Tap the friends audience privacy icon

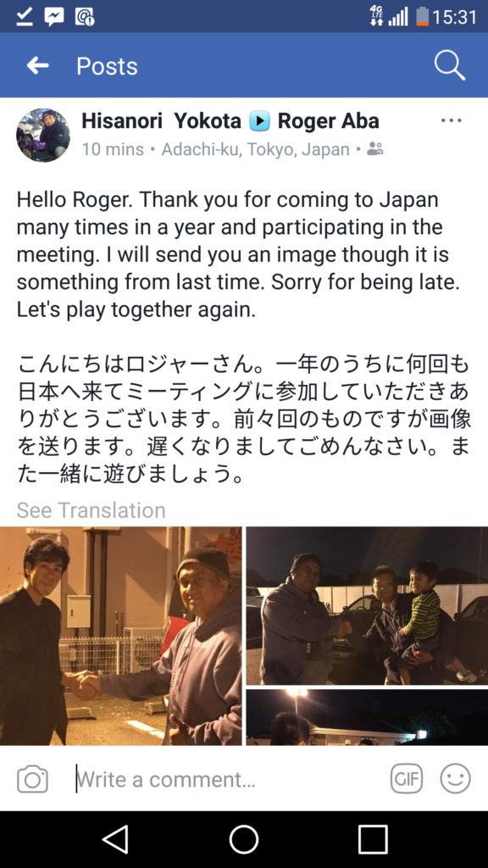[374, 149]
